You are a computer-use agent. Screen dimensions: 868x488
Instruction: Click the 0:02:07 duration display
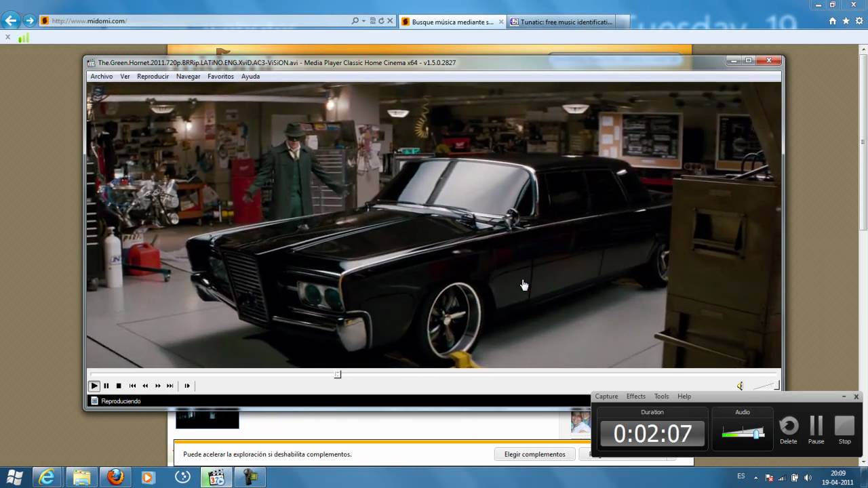pos(652,434)
